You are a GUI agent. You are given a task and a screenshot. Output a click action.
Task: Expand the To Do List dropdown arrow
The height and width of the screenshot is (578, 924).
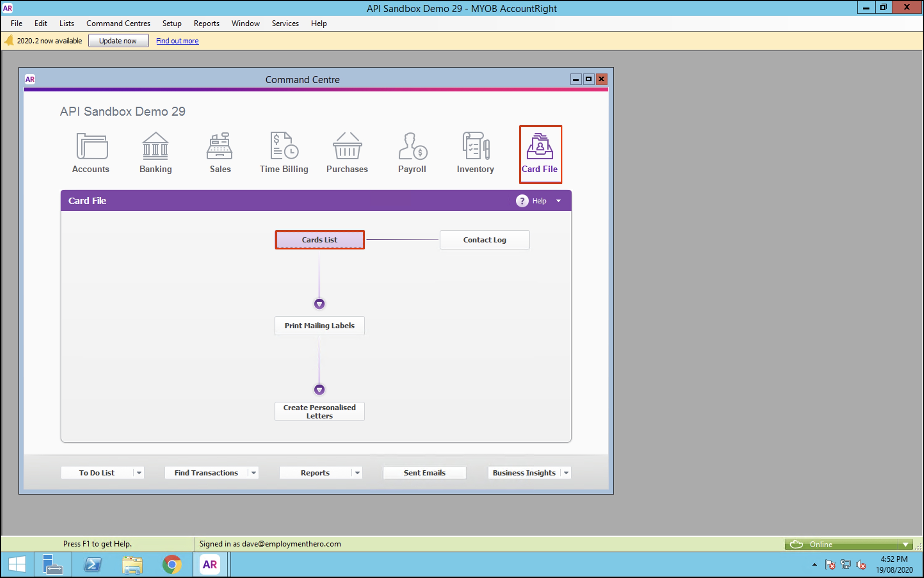click(x=139, y=473)
